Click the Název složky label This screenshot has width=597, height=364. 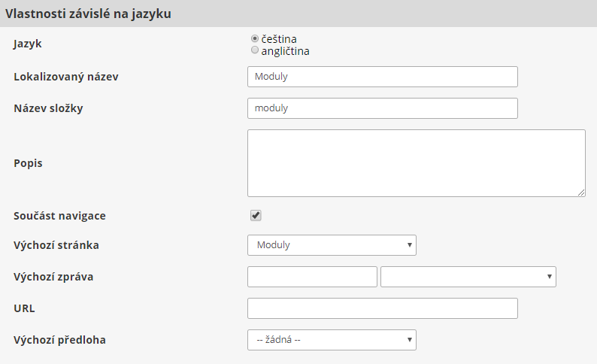(x=48, y=108)
